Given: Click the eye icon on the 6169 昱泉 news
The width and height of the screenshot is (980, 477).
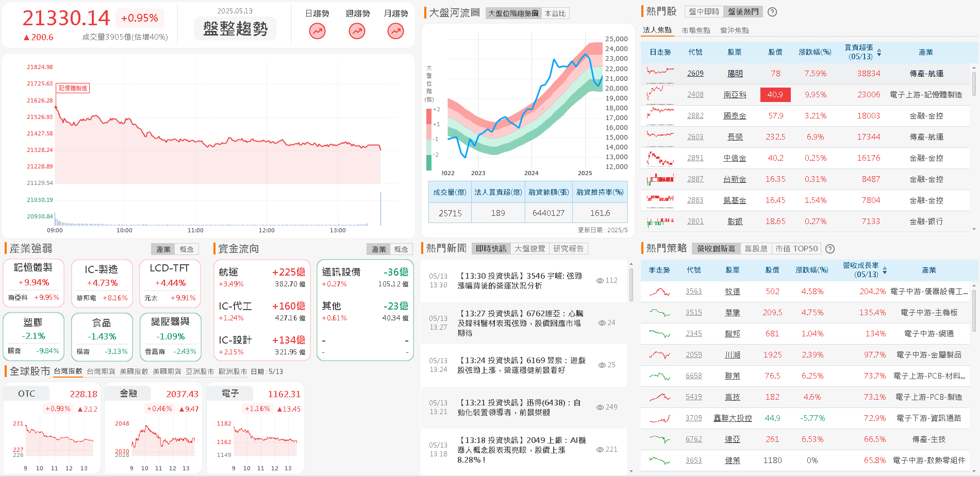Looking at the screenshot, I should (602, 365).
